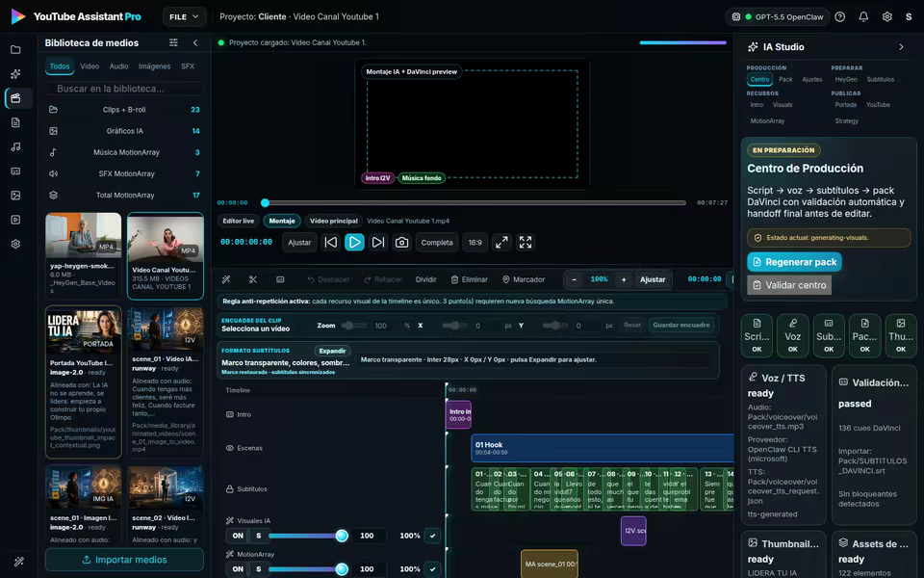
Task: Open the sparkle AI icon in left sidebar
Action: coord(16,74)
